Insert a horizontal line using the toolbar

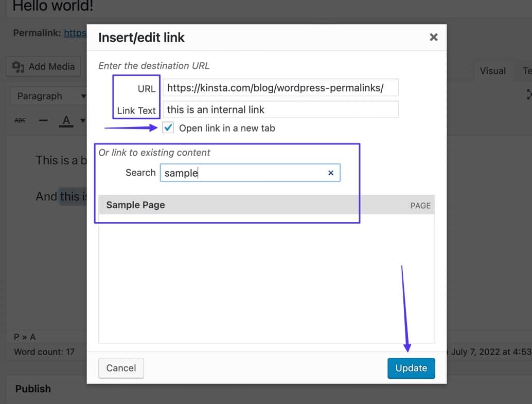click(43, 121)
